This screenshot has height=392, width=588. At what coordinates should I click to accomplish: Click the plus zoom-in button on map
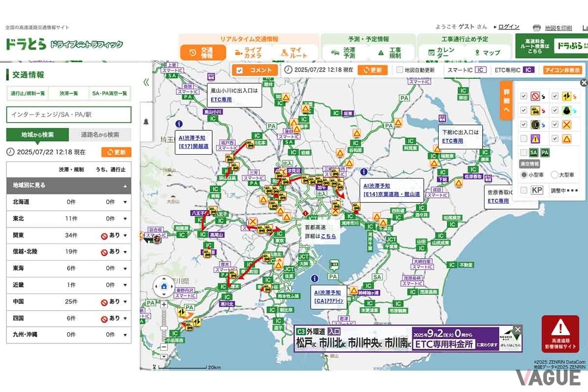point(164,304)
